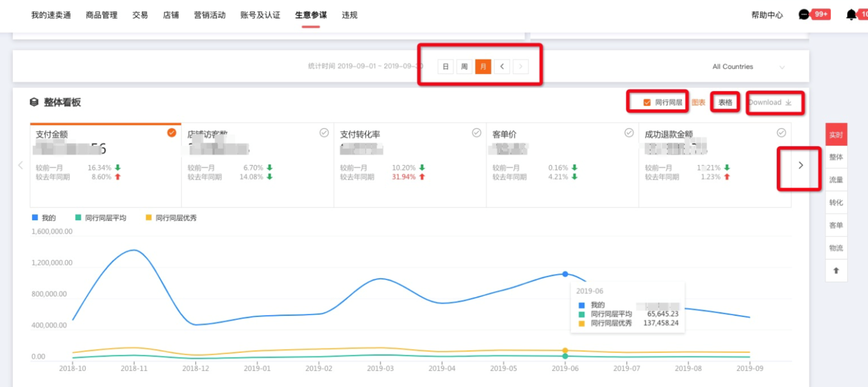Switch to the 营销活动 menu
The width and height of the screenshot is (868, 387).
(209, 15)
